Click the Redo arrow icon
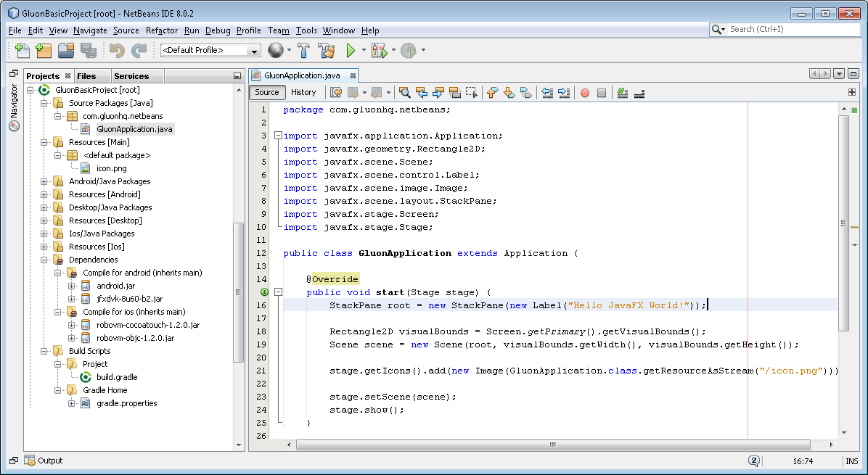 (139, 50)
